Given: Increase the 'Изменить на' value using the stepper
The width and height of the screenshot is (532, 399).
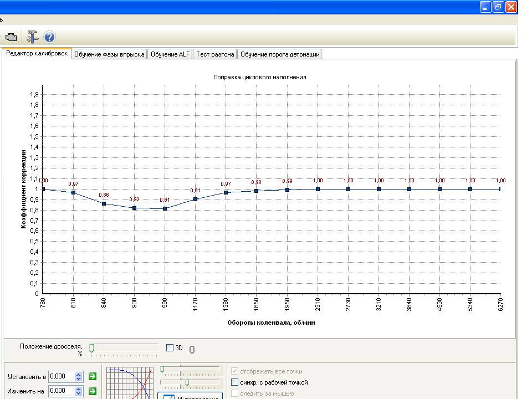Looking at the screenshot, I should tap(79, 389).
